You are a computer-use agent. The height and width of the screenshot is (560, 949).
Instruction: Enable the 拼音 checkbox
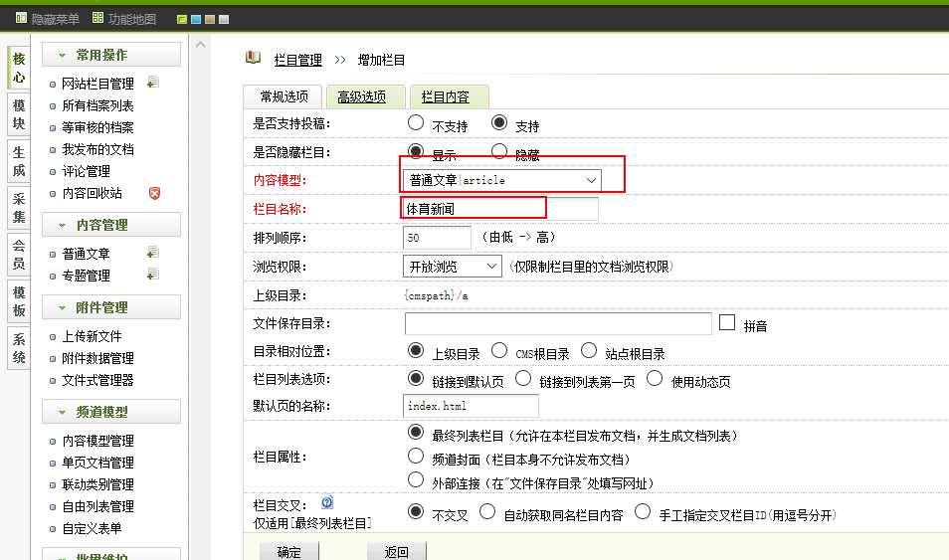[727, 323]
